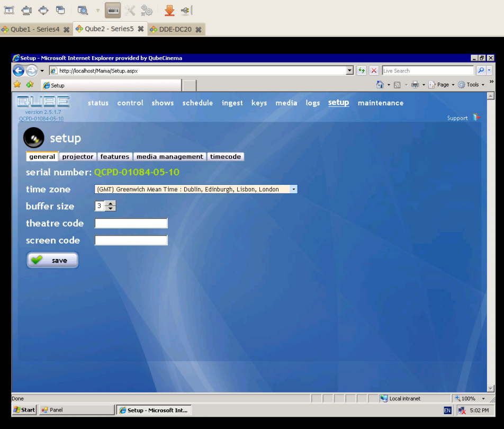The height and width of the screenshot is (429, 504).
Task: Open Favorites Center star icon
Action: click(x=17, y=84)
